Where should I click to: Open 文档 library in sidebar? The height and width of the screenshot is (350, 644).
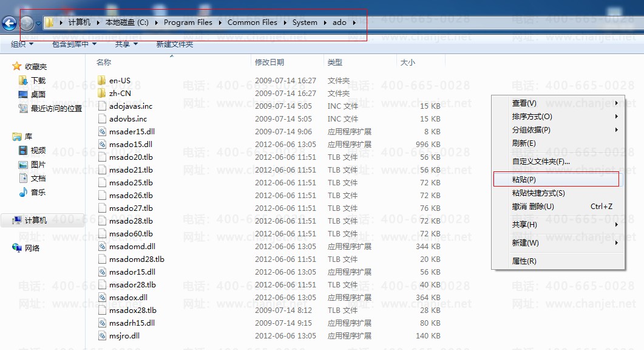[x=32, y=178]
